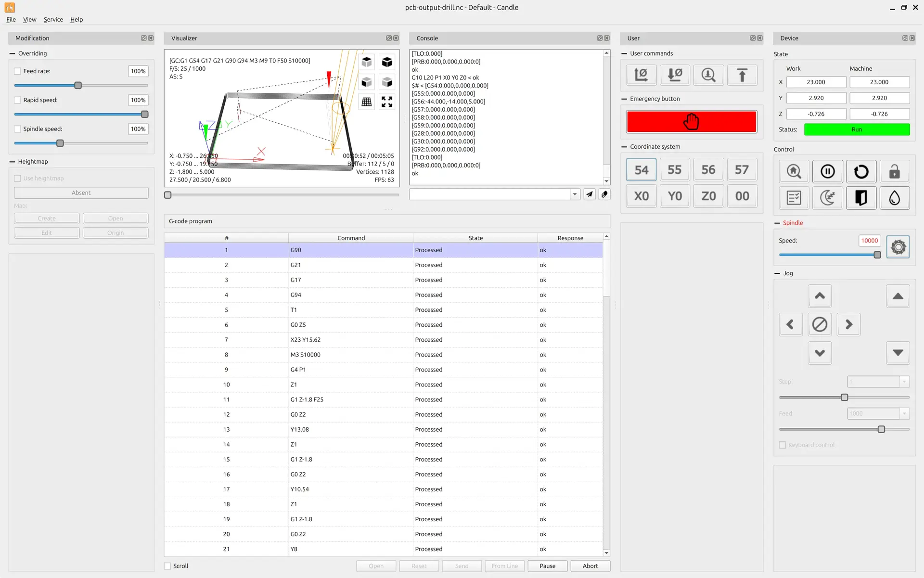Viewport: 924px width, 578px height.
Task: Click the Home machine magnifier icon
Action: (x=794, y=171)
